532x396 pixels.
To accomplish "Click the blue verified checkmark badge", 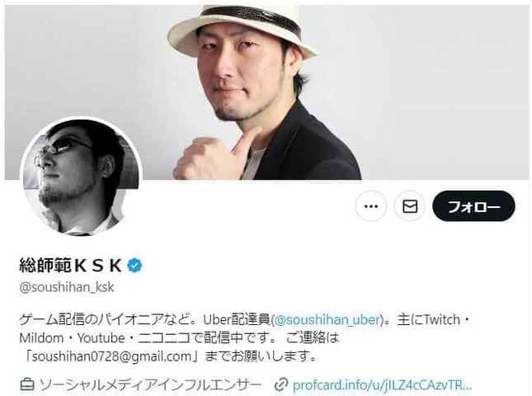I will pos(134,266).
